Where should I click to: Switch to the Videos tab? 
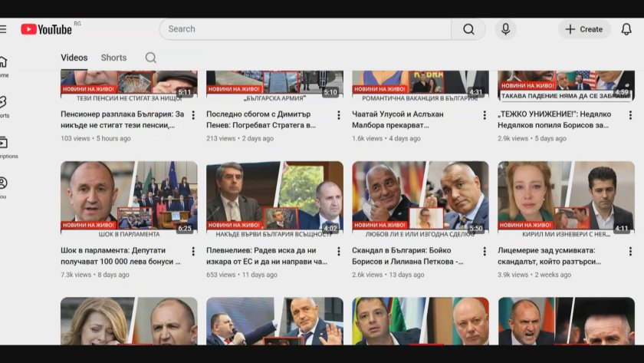(x=74, y=58)
